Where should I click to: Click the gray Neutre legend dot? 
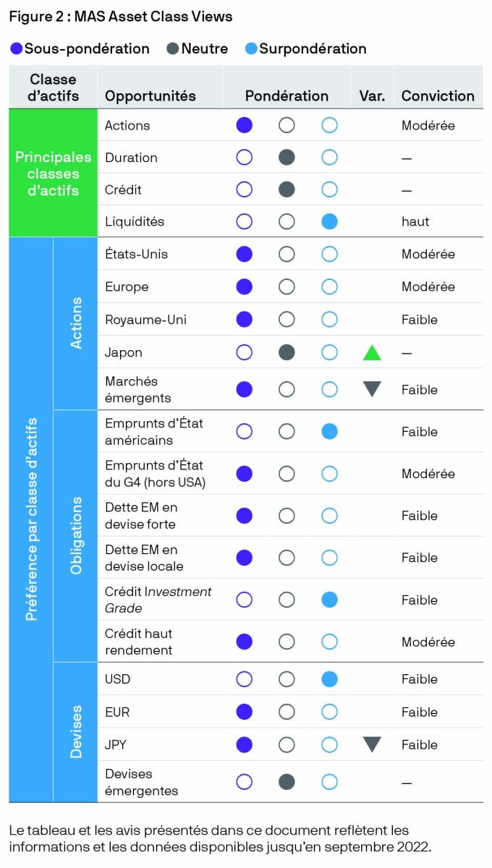(x=173, y=49)
